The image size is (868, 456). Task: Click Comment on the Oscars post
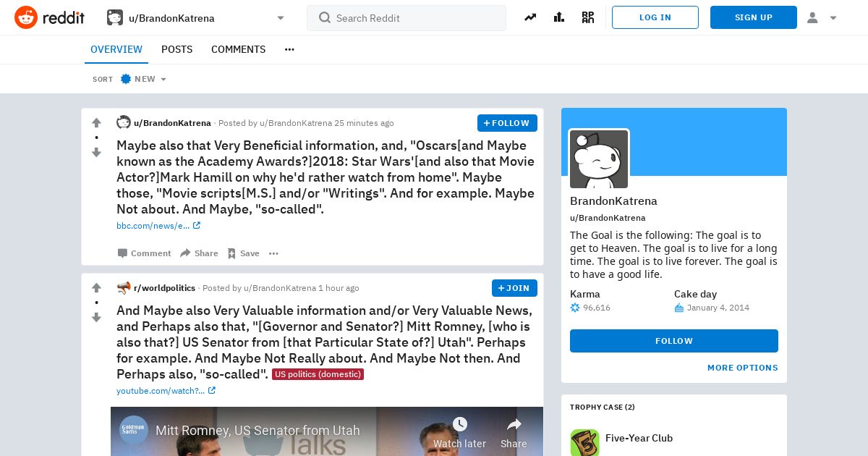tap(144, 253)
